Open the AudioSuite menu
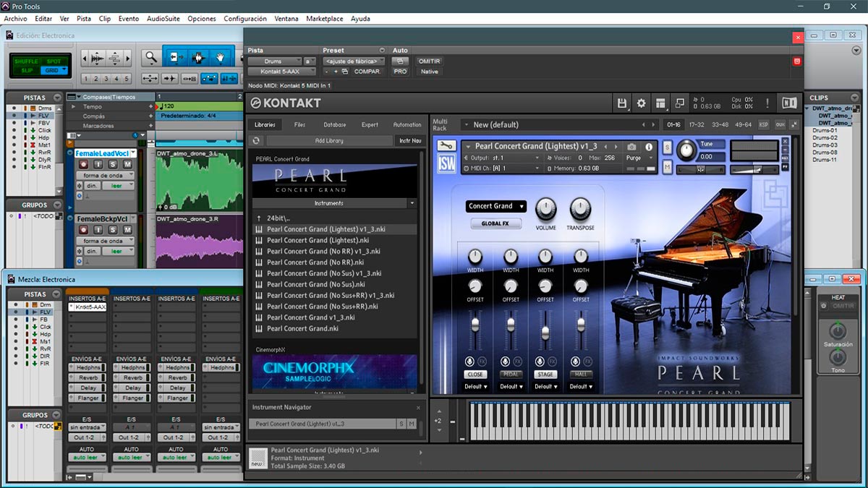The height and width of the screenshot is (488, 868). click(x=163, y=18)
